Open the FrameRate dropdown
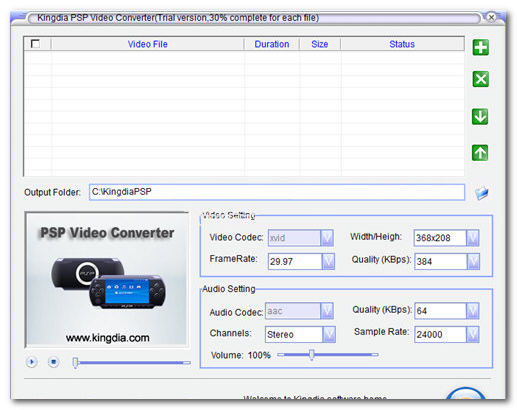Viewport: 517px width, 410px height. click(x=328, y=261)
